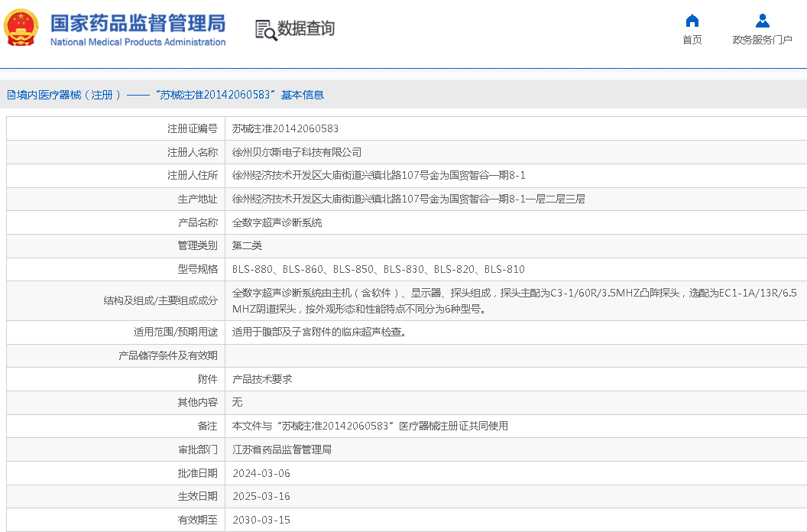Screen dimensions: 807x532
Task: Click the approval date 2024-03-06
Action: [x=261, y=473]
